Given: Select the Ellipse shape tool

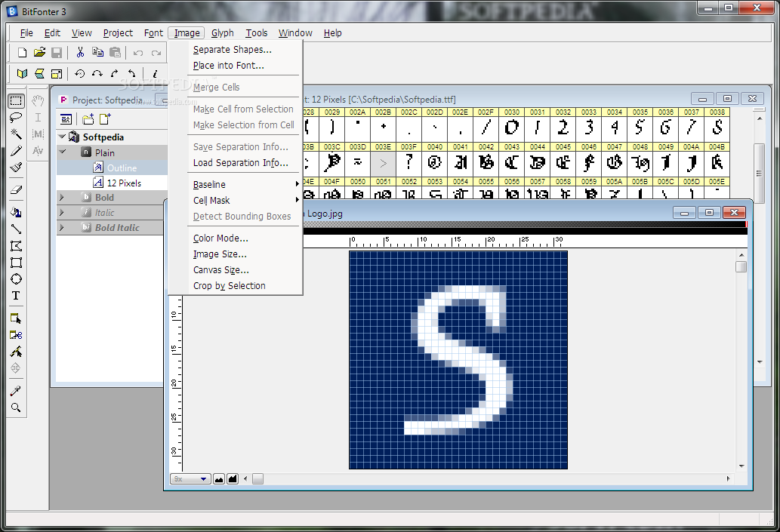Looking at the screenshot, I should coord(16,279).
